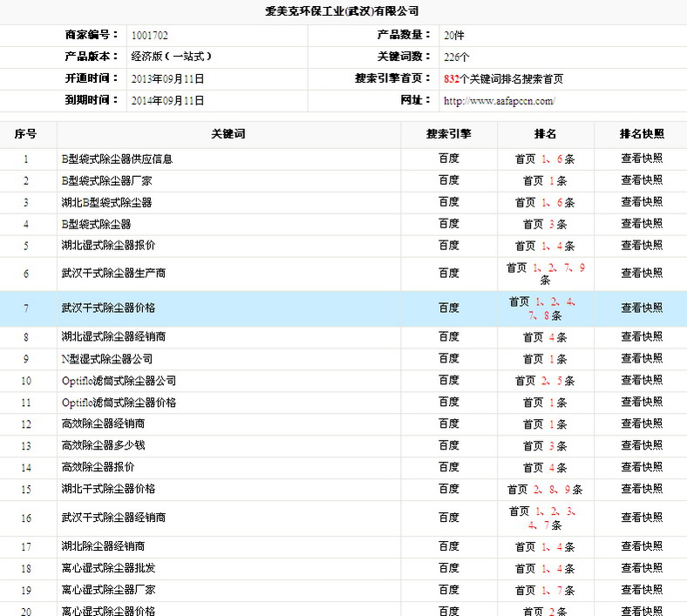Select keyword N型湿式除尘器公司
The image size is (687, 616).
(107, 359)
